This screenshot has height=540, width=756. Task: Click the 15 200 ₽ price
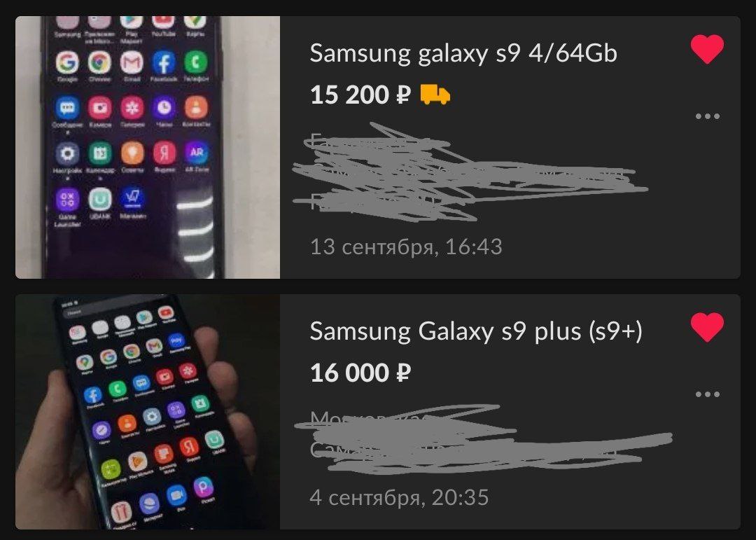pos(360,95)
